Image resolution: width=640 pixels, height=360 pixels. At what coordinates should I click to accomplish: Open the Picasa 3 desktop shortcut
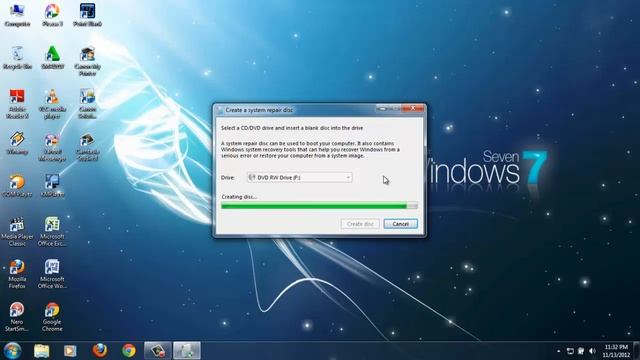point(52,15)
